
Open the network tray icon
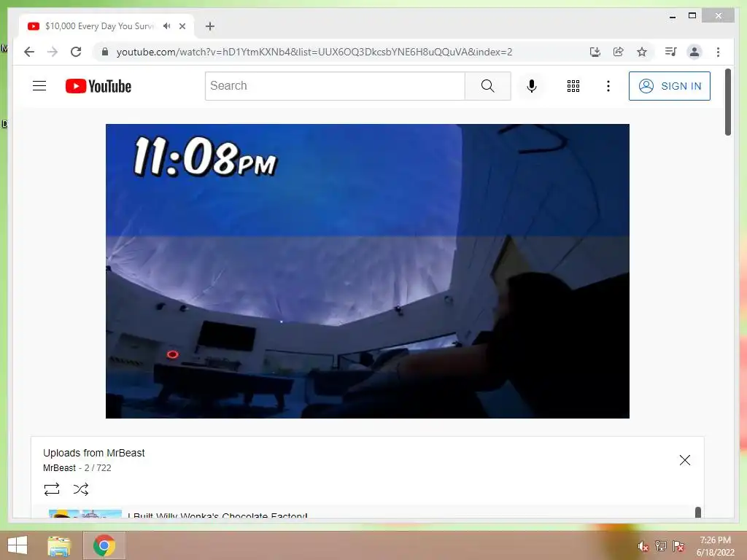[661, 546]
